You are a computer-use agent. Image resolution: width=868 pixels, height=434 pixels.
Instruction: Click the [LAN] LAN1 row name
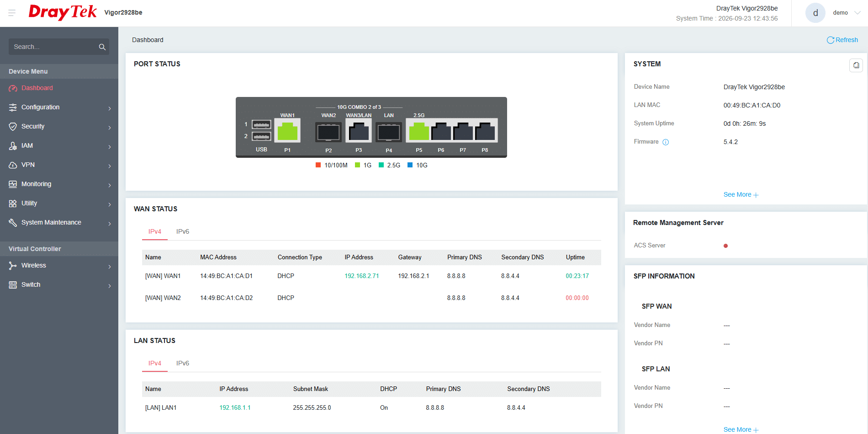click(161, 408)
